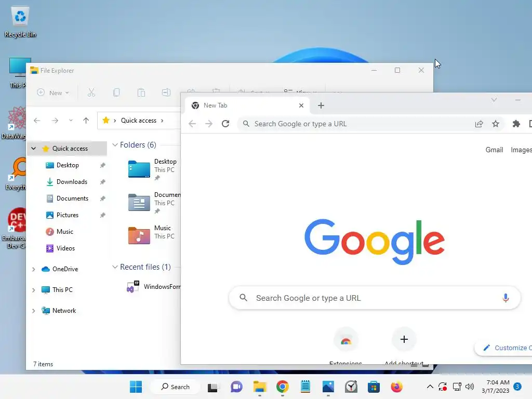Open Pictures in the navigation pane
Screen dimensions: 532x399
pos(67,215)
